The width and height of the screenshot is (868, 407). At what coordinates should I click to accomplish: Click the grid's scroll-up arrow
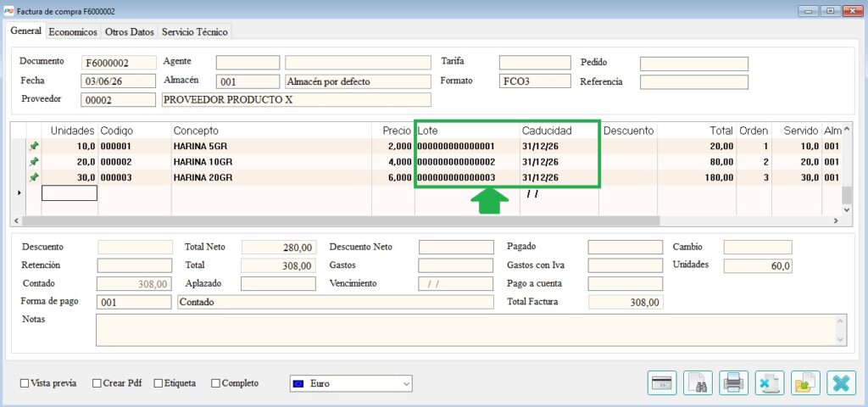[847, 129]
